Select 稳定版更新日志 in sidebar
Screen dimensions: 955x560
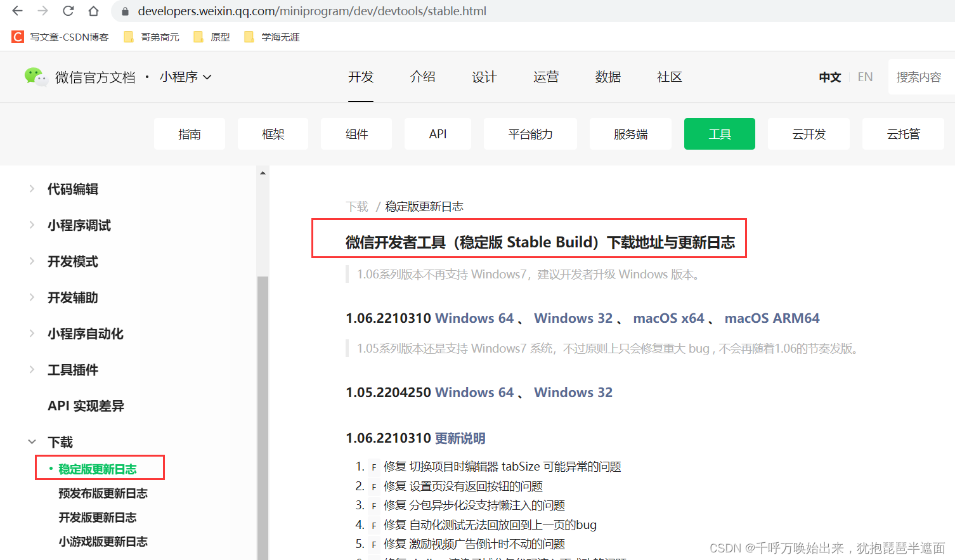(98, 469)
